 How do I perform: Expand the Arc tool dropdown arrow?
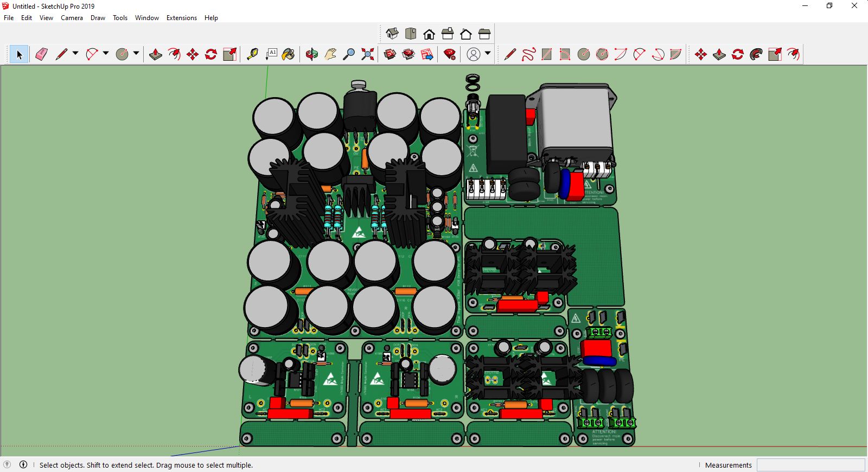click(x=106, y=53)
